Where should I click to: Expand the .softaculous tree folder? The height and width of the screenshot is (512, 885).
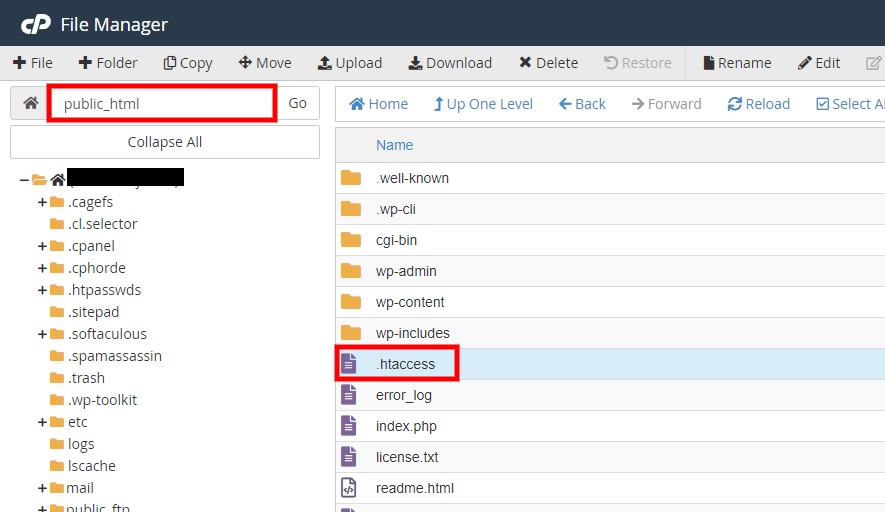pyautogui.click(x=42, y=334)
